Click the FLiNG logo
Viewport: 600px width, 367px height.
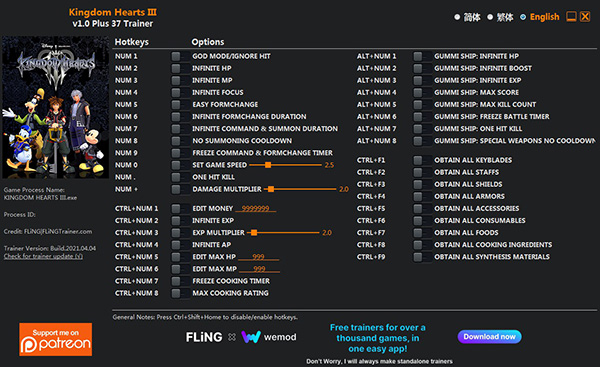click(x=204, y=337)
